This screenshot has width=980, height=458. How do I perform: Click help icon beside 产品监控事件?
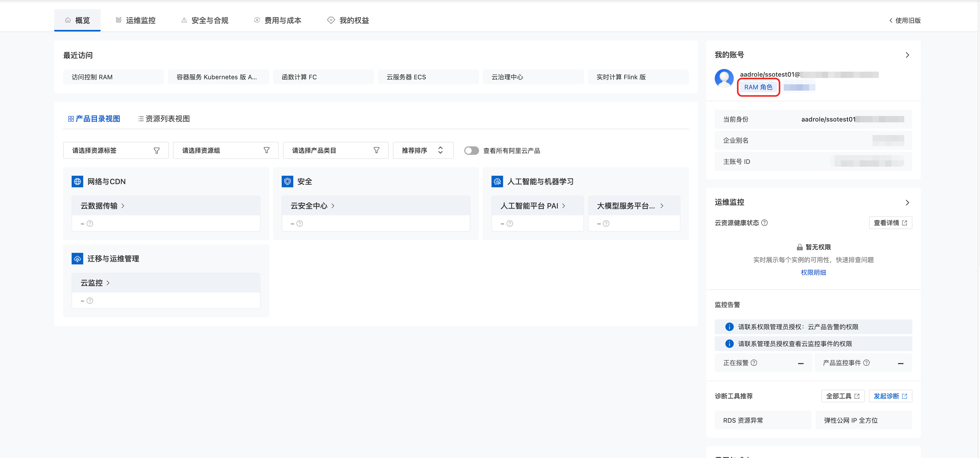866,362
